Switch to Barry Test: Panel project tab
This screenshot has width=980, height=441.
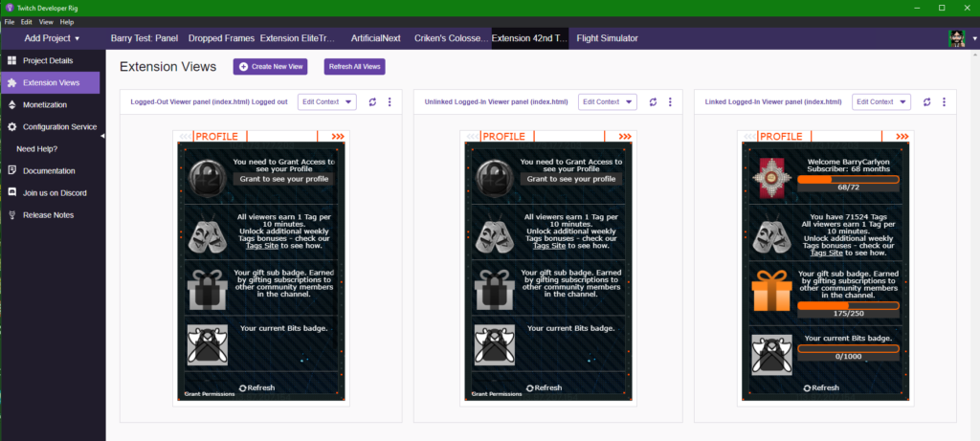pos(145,38)
